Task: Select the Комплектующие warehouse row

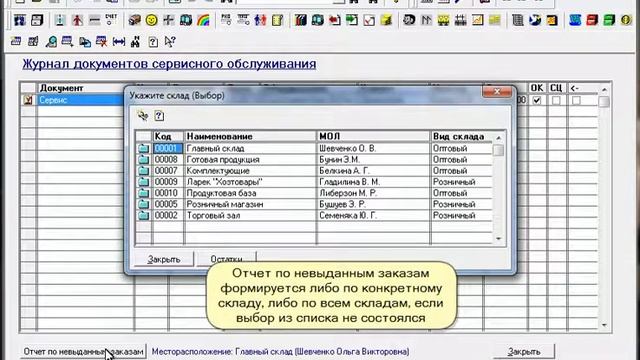Action: [313, 171]
